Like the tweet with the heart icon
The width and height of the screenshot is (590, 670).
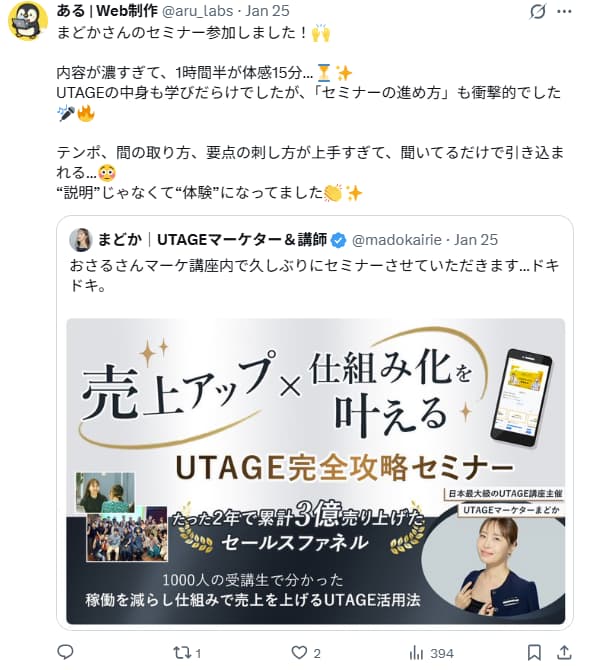(x=299, y=652)
